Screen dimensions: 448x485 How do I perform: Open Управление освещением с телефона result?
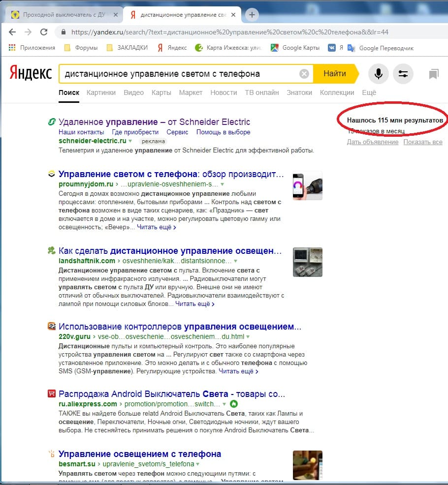[140, 454]
